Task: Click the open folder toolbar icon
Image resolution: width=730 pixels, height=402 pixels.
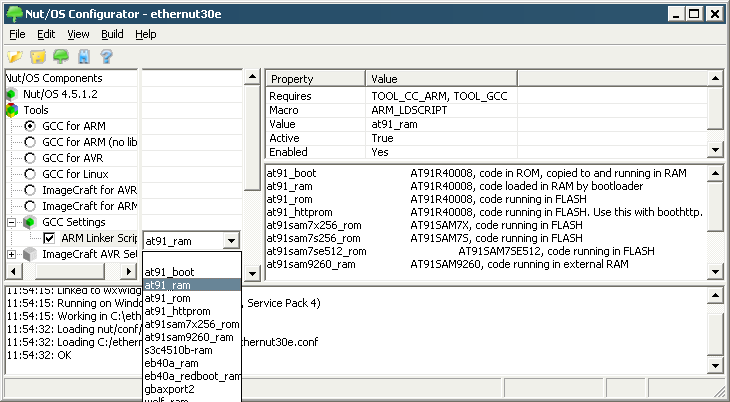Action: pos(14,56)
